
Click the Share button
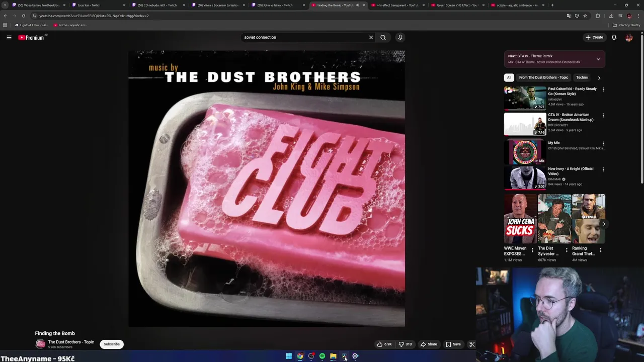point(429,344)
